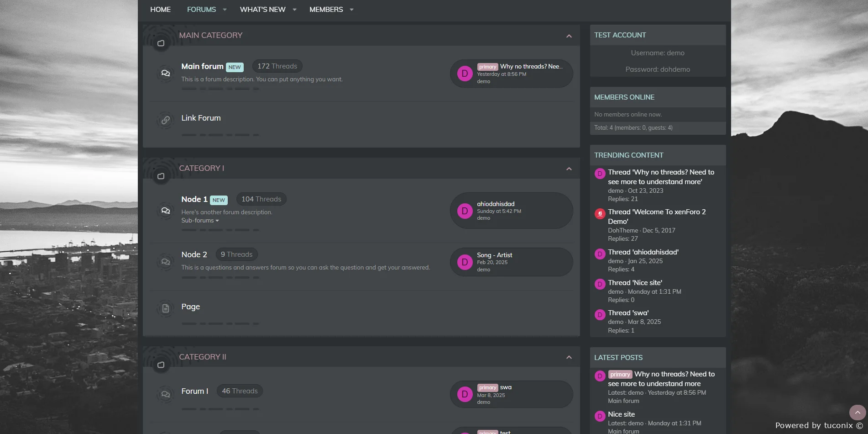The width and height of the screenshot is (868, 434).
Task: Click the Node 2 forum chat icon
Action: point(166,262)
